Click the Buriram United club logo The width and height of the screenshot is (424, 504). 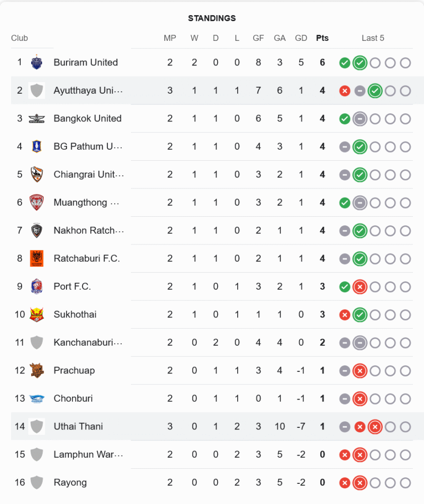coord(36,62)
